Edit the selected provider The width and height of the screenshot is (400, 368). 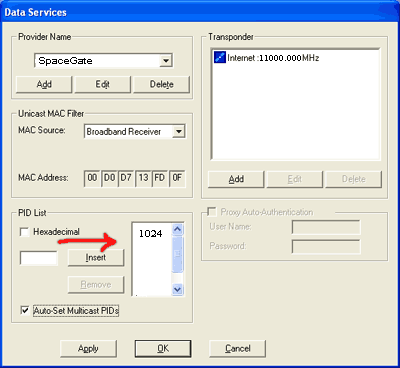click(x=103, y=84)
